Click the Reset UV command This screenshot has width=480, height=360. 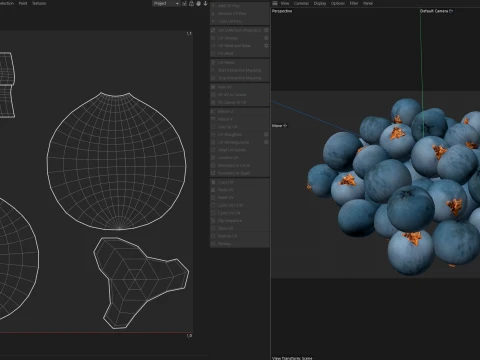tap(240, 197)
